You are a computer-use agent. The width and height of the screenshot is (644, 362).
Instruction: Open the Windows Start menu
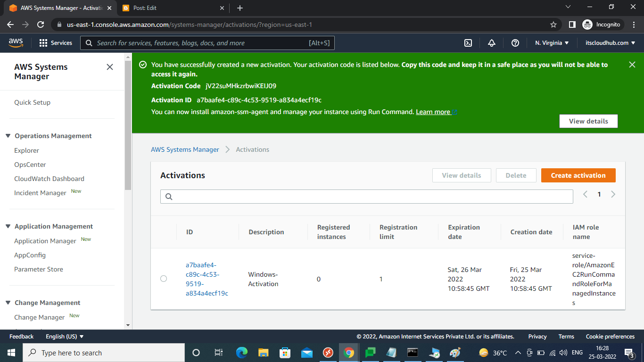(11, 353)
